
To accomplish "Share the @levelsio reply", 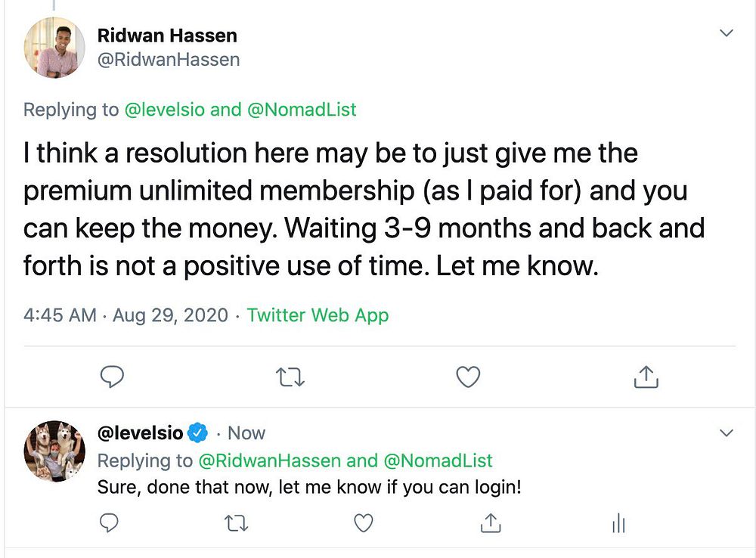I will [491, 522].
